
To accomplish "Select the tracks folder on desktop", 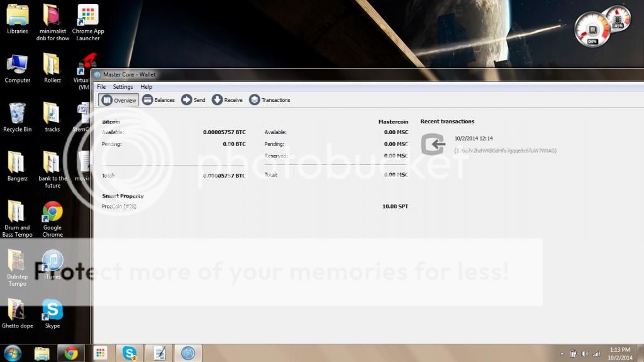I will pyautogui.click(x=52, y=118).
